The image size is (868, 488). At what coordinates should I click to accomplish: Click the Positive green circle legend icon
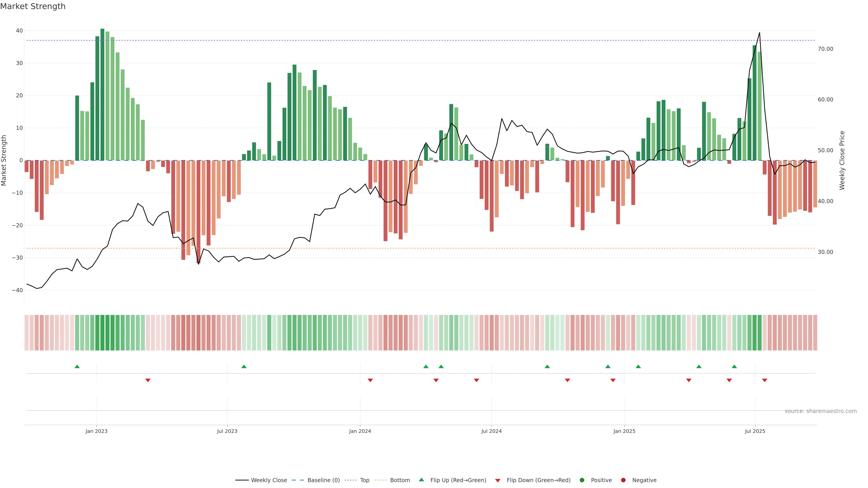click(582, 480)
